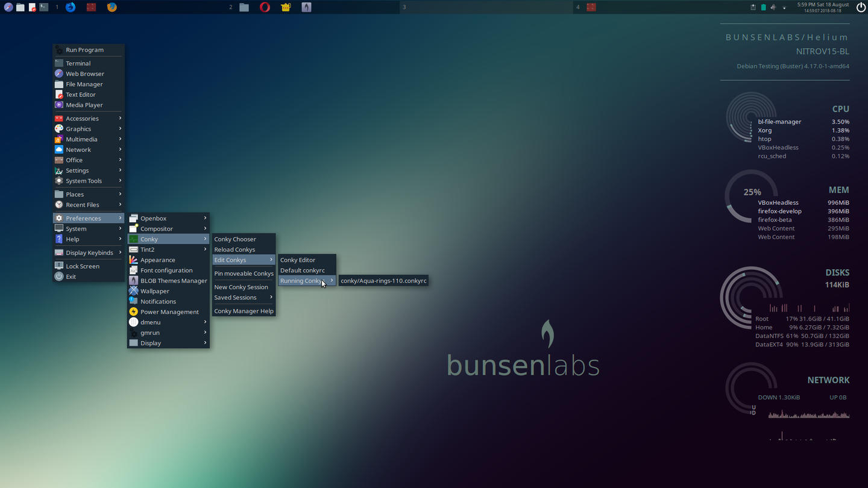Start Text Editor from the menu
This screenshot has height=488, width=868.
89,95
